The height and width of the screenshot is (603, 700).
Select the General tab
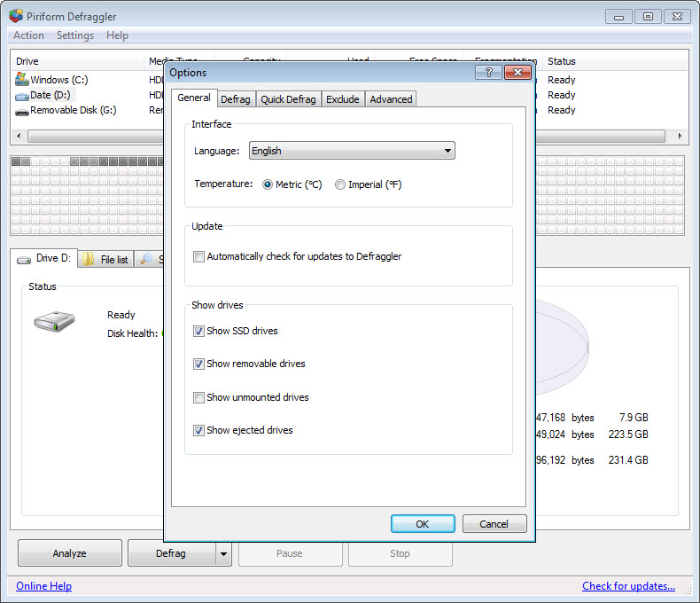coord(194,98)
